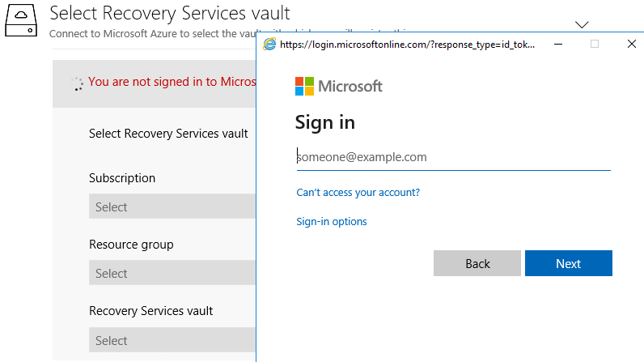Collapse the panel with the top chevron
This screenshot has width=644, height=362.
[x=582, y=24]
